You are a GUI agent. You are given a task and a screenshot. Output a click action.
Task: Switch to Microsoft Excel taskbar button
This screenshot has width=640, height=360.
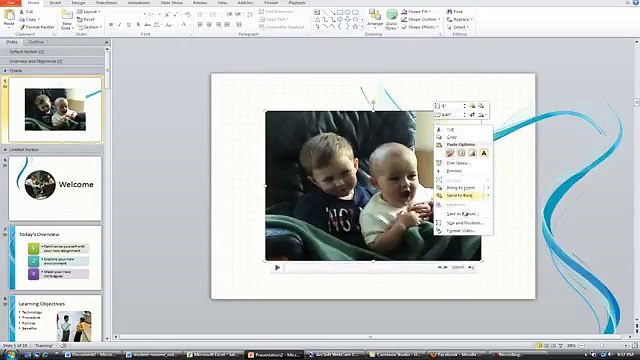[213, 355]
